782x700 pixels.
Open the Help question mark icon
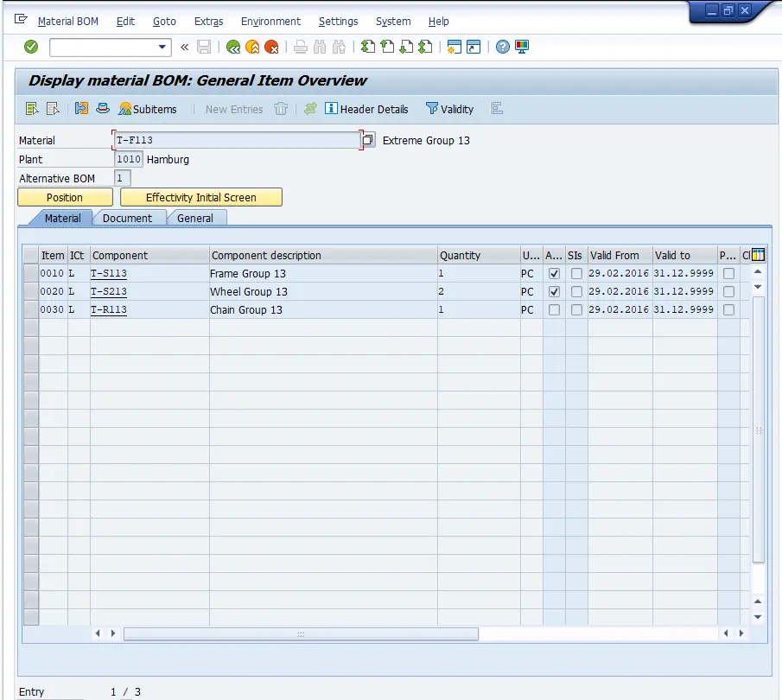click(x=503, y=47)
